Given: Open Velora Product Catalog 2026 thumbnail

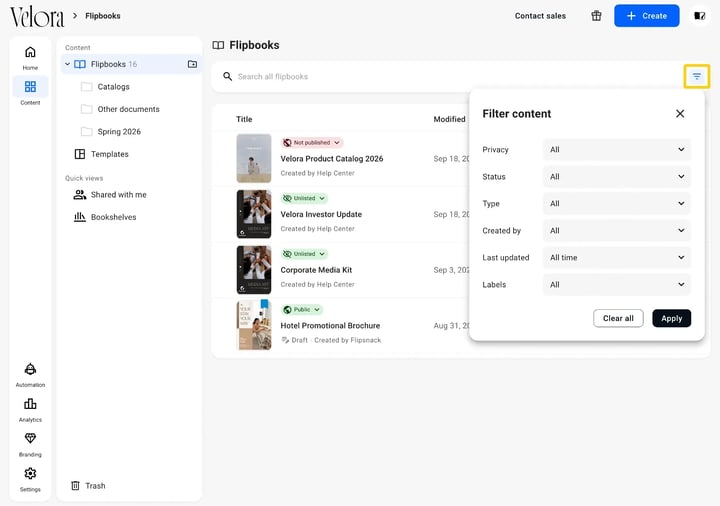Looking at the screenshot, I should 254,158.
